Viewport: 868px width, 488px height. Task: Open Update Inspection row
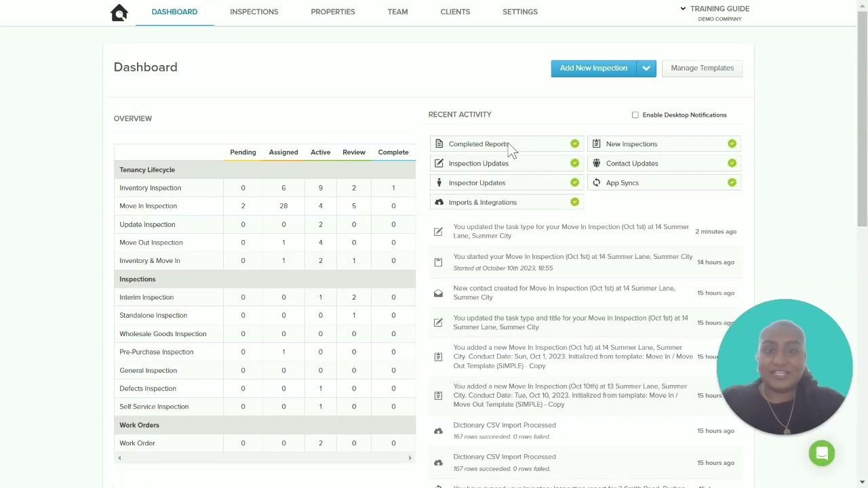(147, 224)
